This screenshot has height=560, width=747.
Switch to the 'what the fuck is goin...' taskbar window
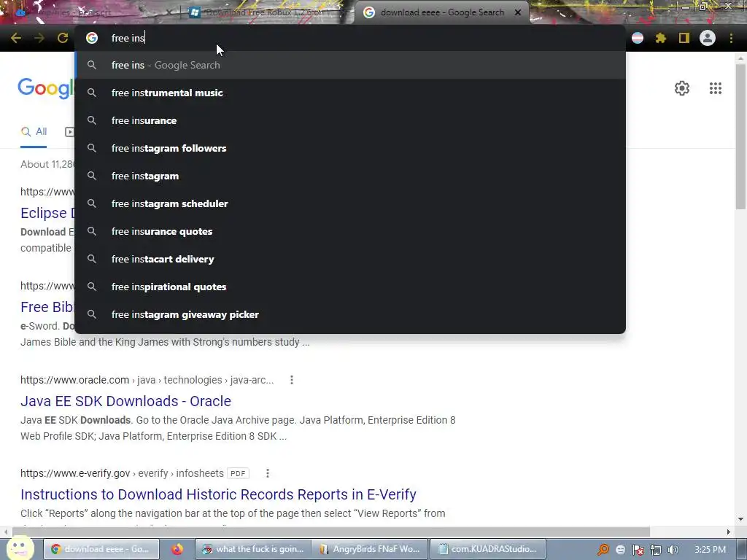click(x=253, y=549)
